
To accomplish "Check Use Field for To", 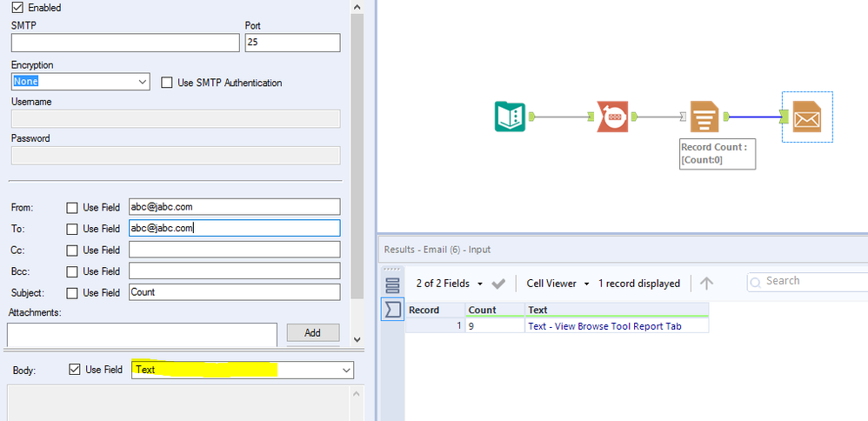I will click(72, 229).
